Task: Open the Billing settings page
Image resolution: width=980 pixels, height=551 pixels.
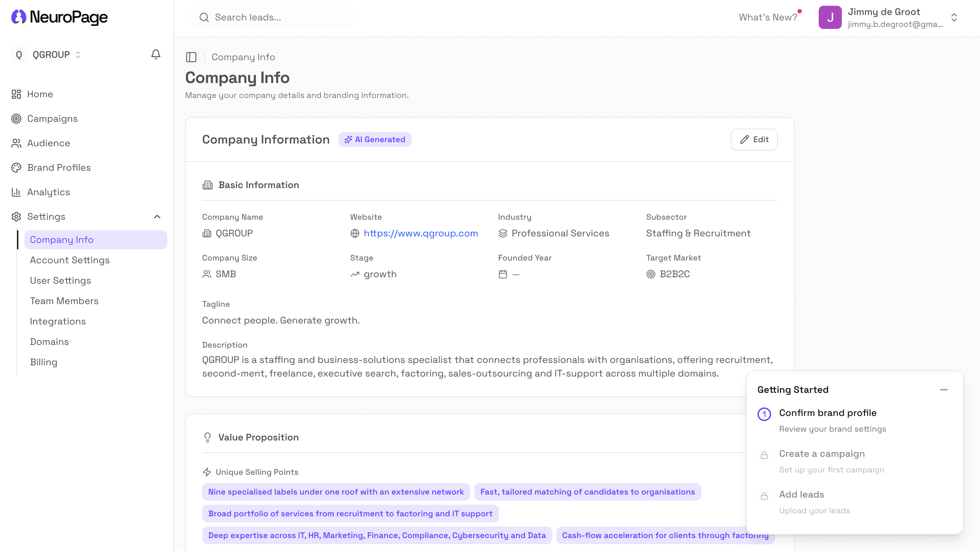Action: tap(44, 362)
